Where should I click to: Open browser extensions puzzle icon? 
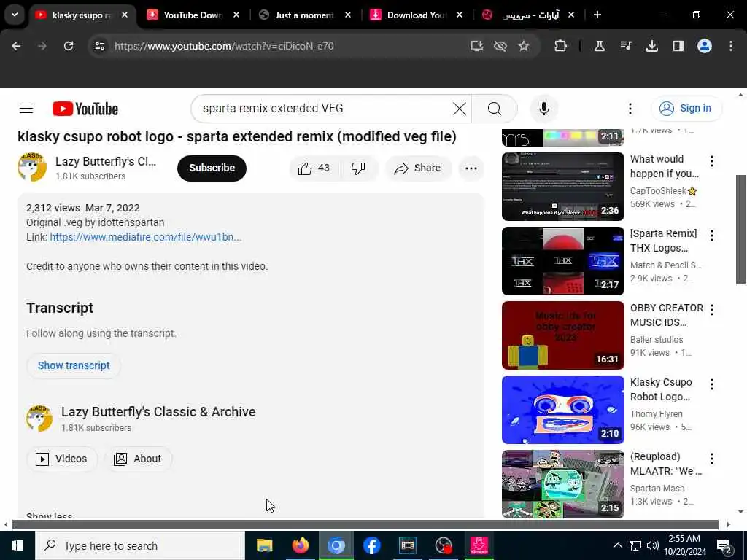pos(561,46)
